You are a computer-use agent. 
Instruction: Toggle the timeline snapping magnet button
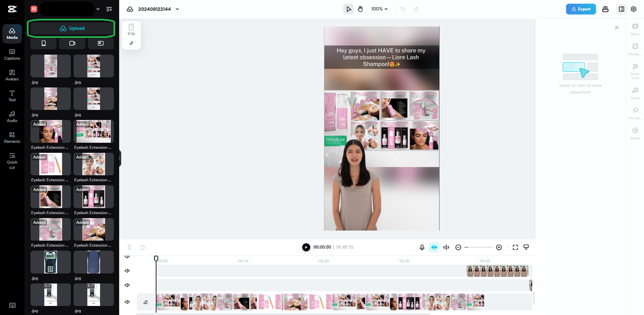point(434,247)
